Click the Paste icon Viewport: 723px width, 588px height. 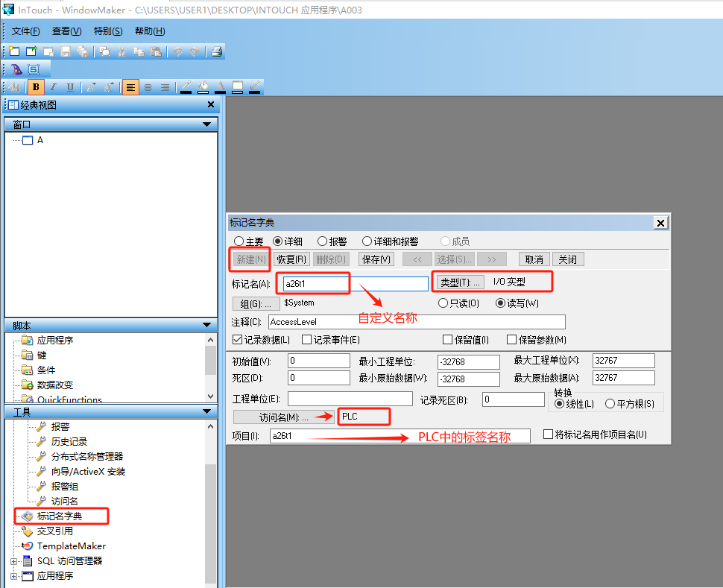tap(154, 52)
